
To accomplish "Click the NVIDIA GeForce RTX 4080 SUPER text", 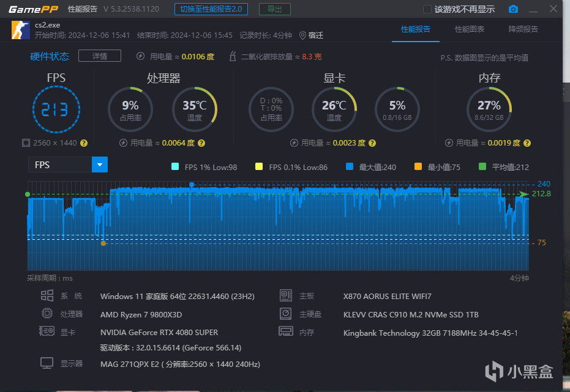I will tap(159, 332).
